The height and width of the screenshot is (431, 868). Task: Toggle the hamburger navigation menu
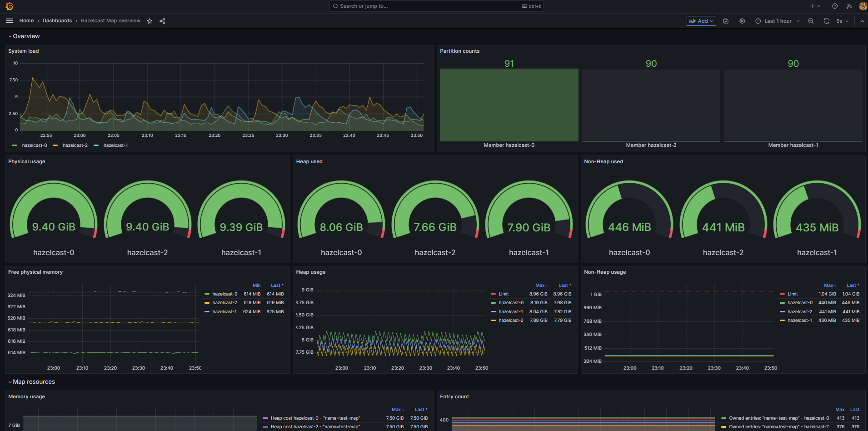(x=9, y=21)
